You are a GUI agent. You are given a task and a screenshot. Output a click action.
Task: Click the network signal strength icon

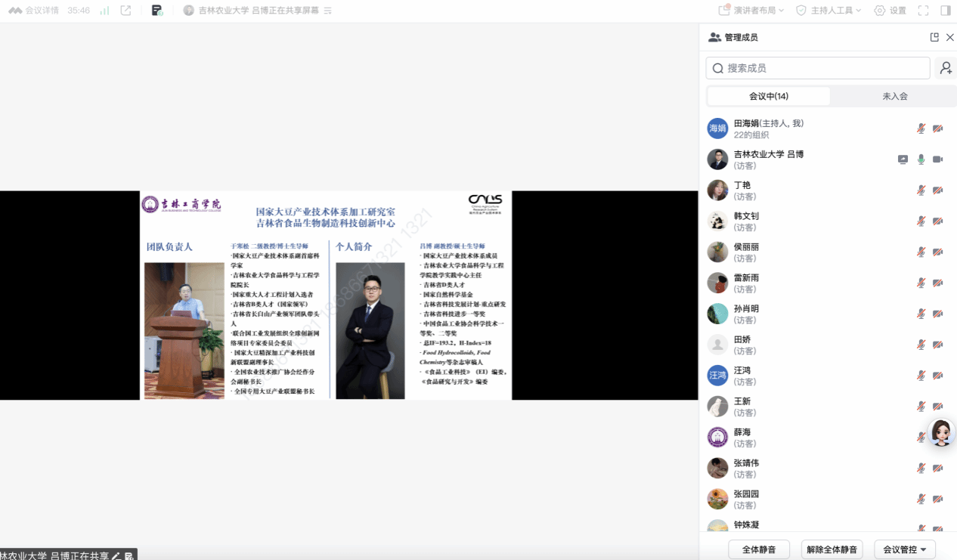click(104, 11)
